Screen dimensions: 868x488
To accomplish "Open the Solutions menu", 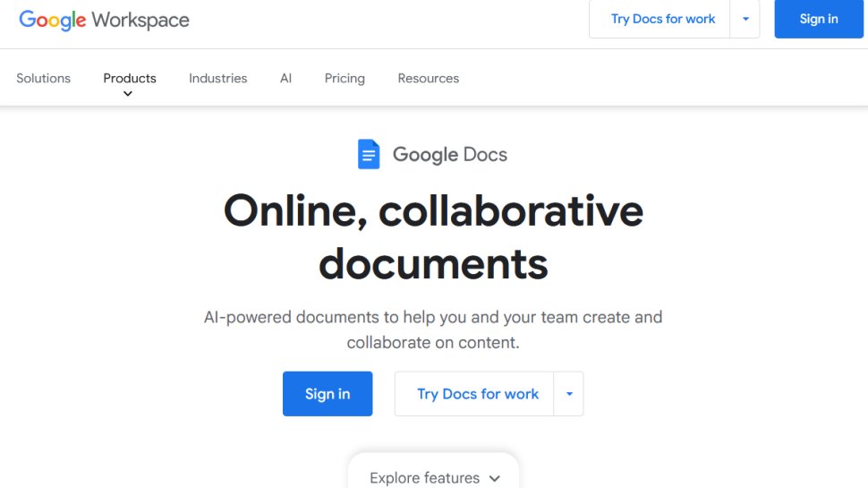I will tap(43, 78).
